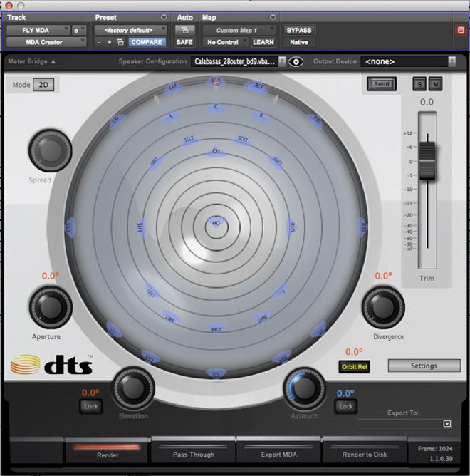Screen dimensions: 470x476
Task: Click the HO speaker at dome center
Action: 216,224
